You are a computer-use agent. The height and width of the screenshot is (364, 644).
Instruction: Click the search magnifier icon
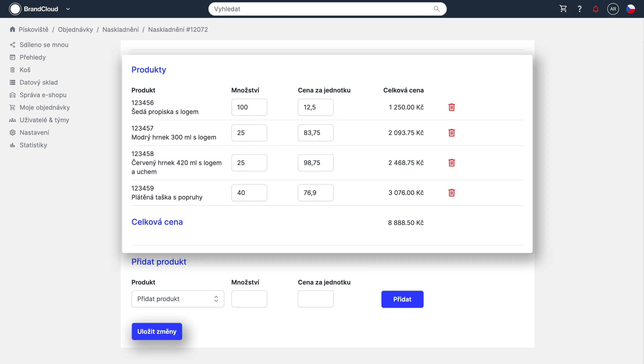point(436,9)
